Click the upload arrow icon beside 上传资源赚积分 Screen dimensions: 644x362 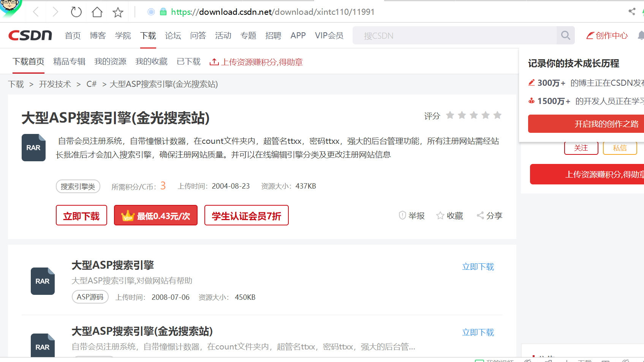point(215,62)
